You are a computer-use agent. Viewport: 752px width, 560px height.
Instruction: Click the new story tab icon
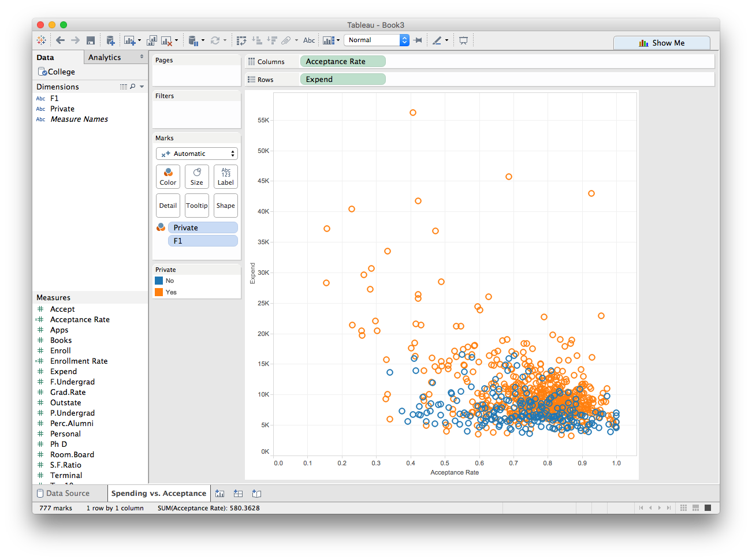(x=256, y=494)
